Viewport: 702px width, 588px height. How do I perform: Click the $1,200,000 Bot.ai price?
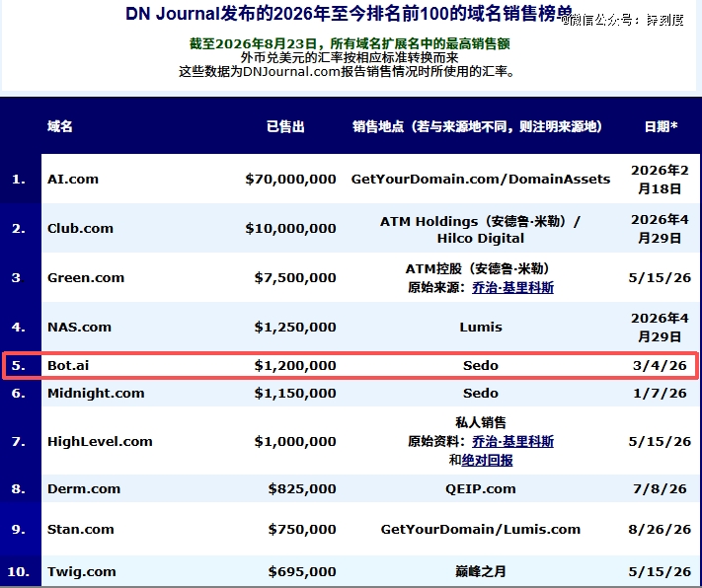[x=295, y=366]
